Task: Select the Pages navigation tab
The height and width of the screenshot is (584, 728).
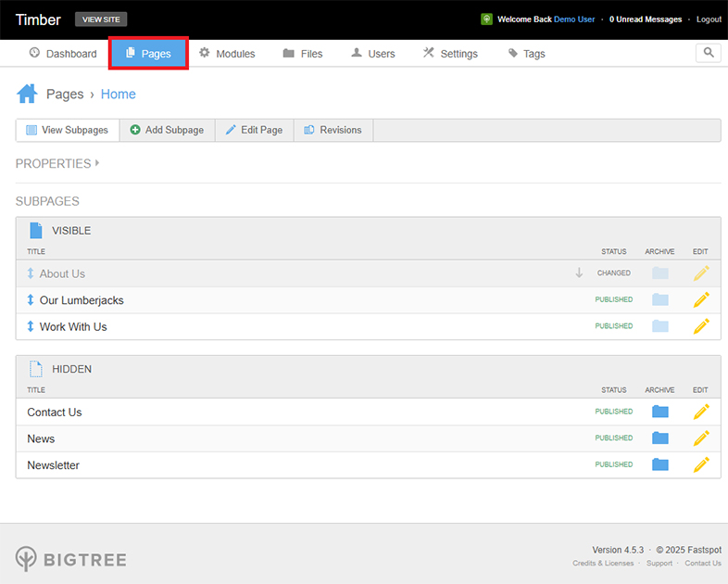Action: coord(148,54)
